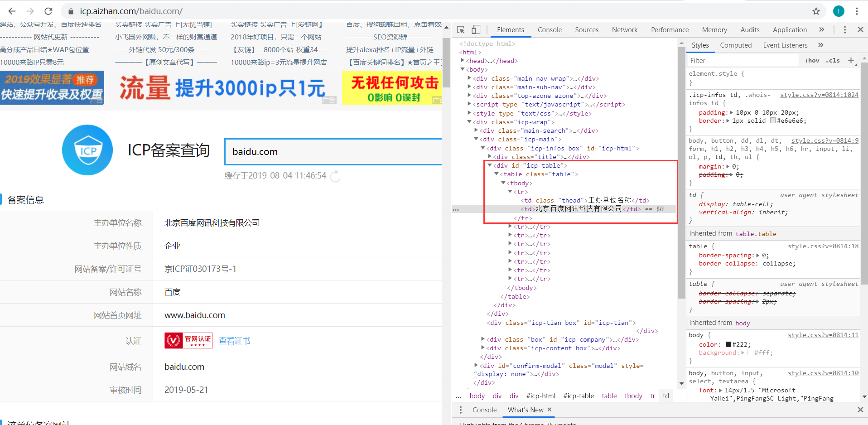Switch to the Performance tab
This screenshot has height=425, width=868.
(670, 30)
